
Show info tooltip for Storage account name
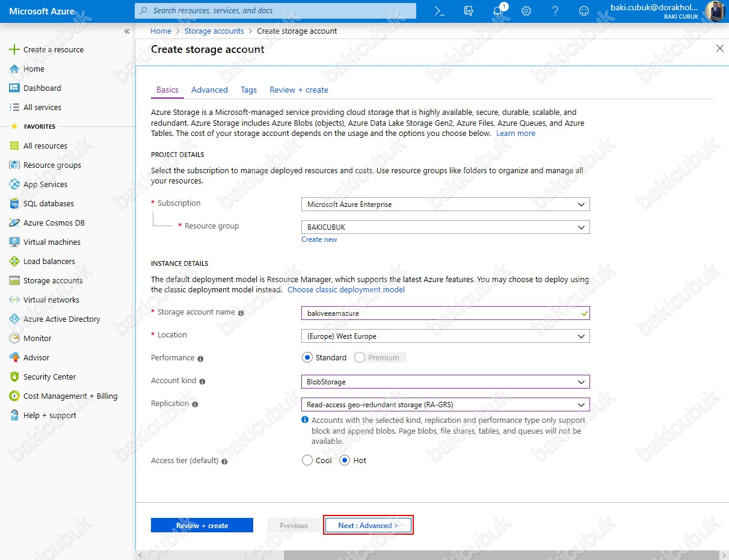click(241, 313)
